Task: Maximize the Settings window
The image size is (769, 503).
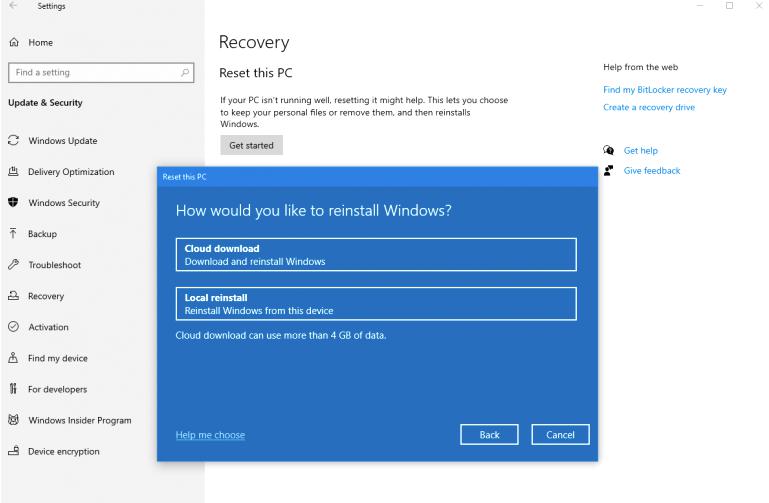Action: coord(729,6)
